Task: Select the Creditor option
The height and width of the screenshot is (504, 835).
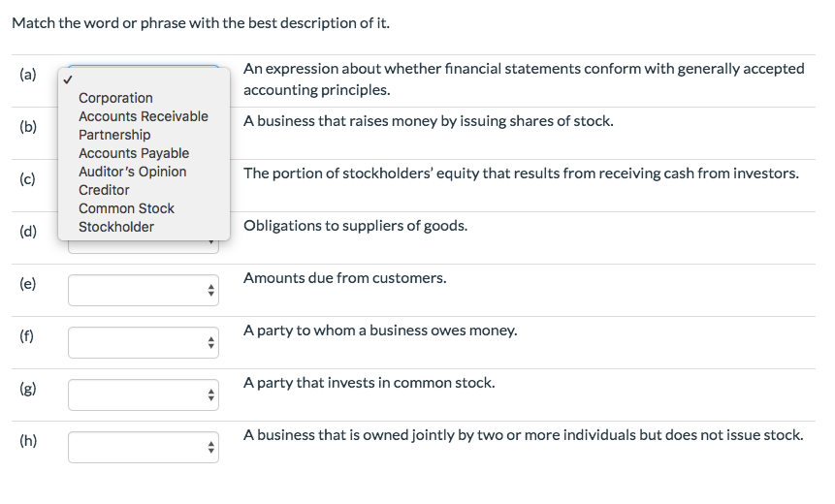Action: (x=104, y=190)
